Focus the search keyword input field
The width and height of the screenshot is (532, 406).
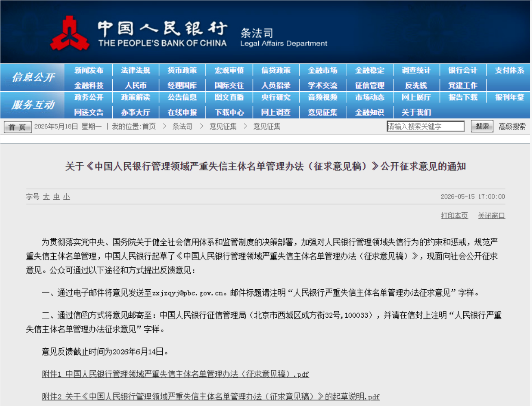(425, 127)
